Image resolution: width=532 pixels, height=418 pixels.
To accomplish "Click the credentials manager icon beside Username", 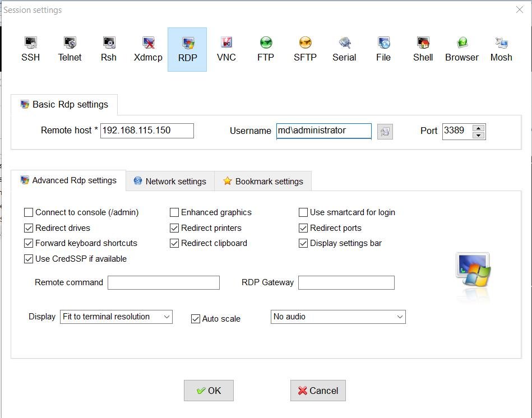I will pos(385,132).
